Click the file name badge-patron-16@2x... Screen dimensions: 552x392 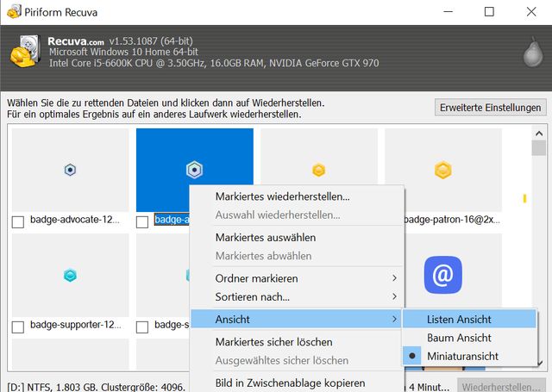point(452,220)
